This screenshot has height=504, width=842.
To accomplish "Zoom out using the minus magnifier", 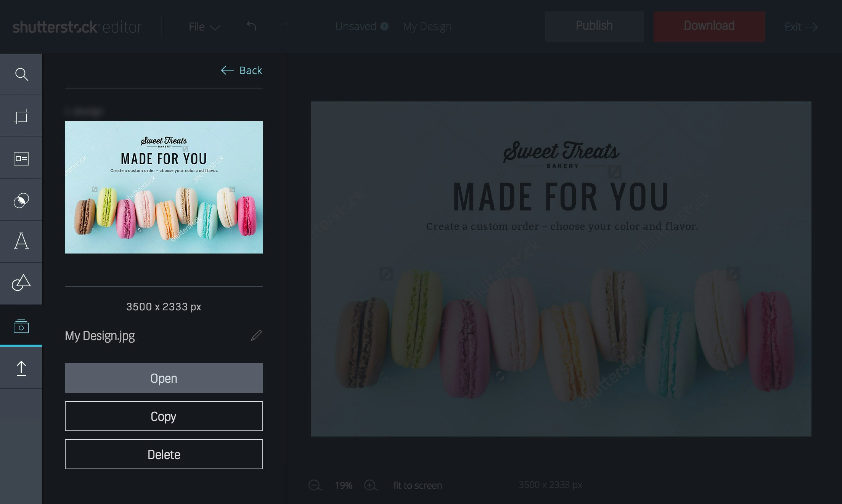I will [315, 485].
